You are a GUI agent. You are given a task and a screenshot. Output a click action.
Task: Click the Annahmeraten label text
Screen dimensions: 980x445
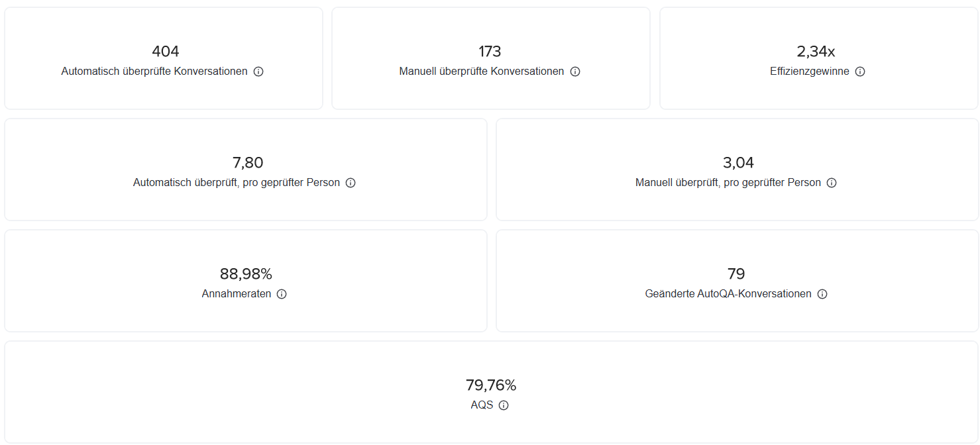click(237, 294)
